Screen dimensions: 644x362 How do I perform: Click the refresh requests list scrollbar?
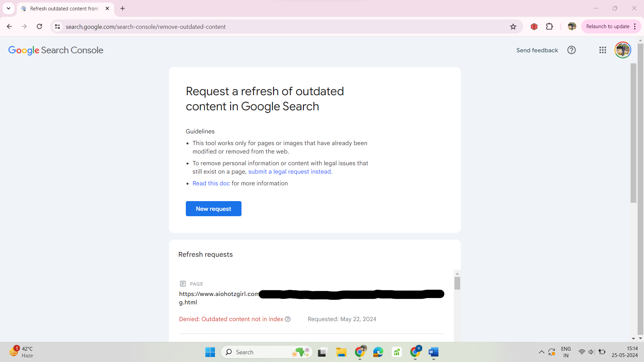pos(457,283)
